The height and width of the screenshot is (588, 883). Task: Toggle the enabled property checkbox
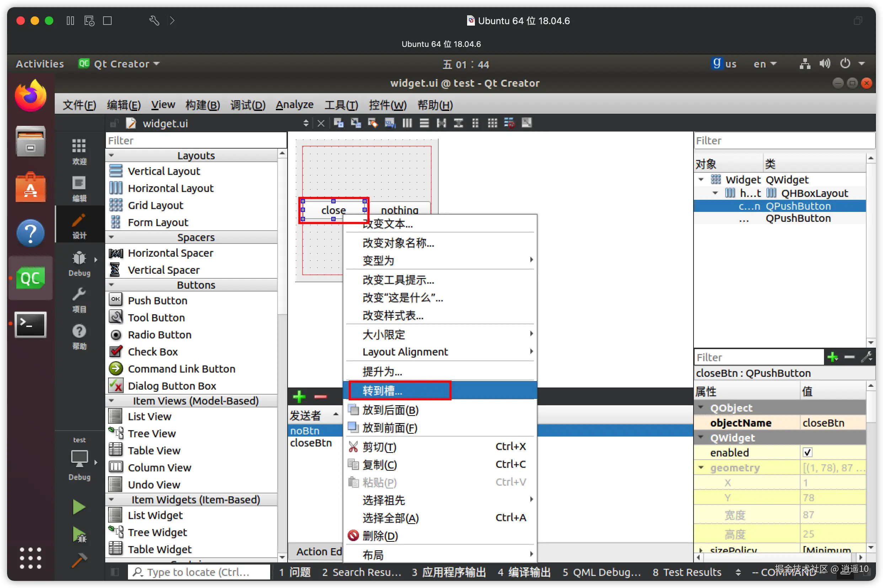[x=807, y=453]
